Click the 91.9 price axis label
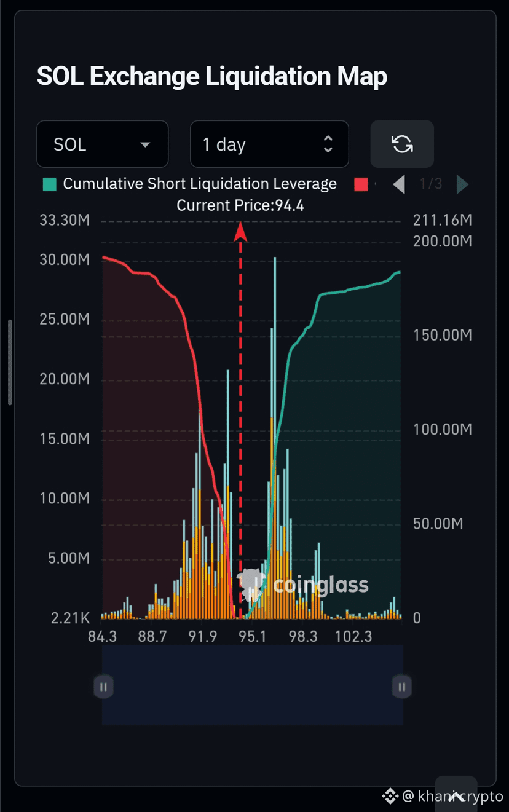 click(x=203, y=636)
